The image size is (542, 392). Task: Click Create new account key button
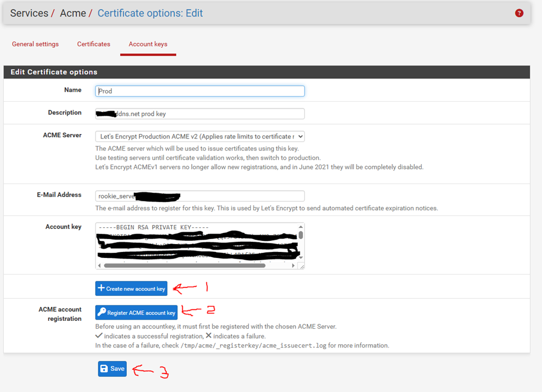[131, 289]
